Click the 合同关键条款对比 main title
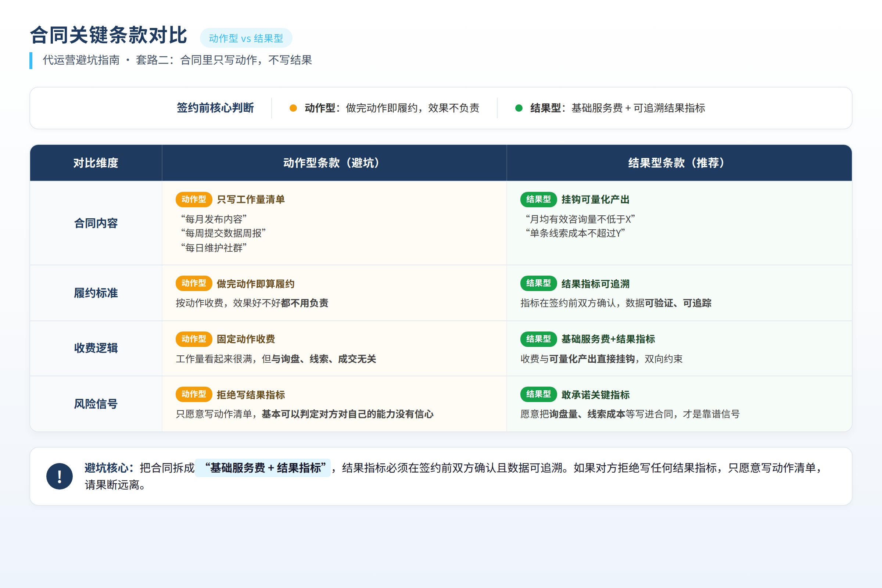Screen dimensions: 882x588 (x=108, y=35)
